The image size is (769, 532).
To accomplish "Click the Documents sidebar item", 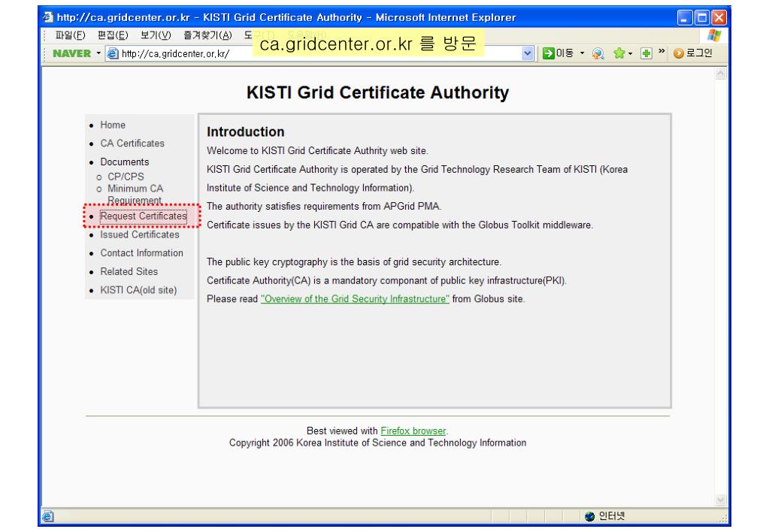I will click(125, 162).
